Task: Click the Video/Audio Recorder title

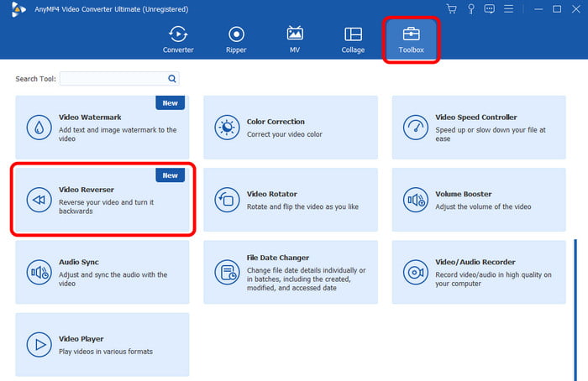Action: (x=475, y=262)
